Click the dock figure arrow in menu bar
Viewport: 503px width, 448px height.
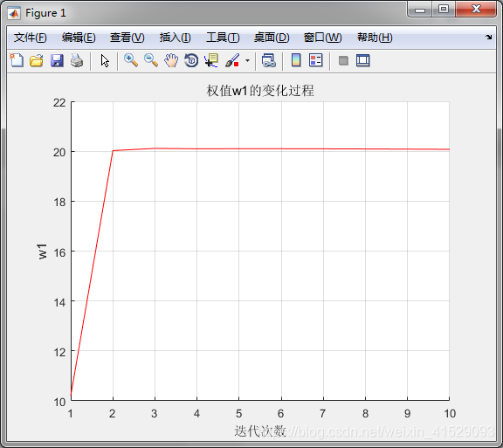click(x=488, y=37)
